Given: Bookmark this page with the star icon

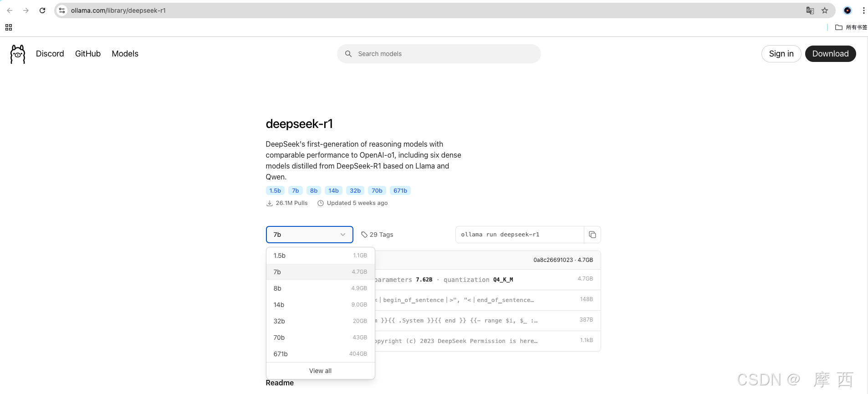Looking at the screenshot, I should [825, 10].
